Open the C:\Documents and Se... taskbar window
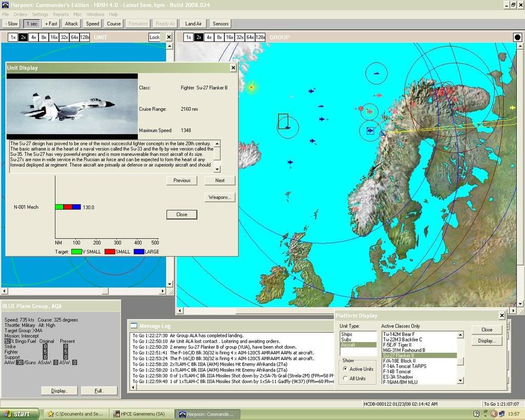The height and width of the screenshot is (420, 525). coord(77,414)
